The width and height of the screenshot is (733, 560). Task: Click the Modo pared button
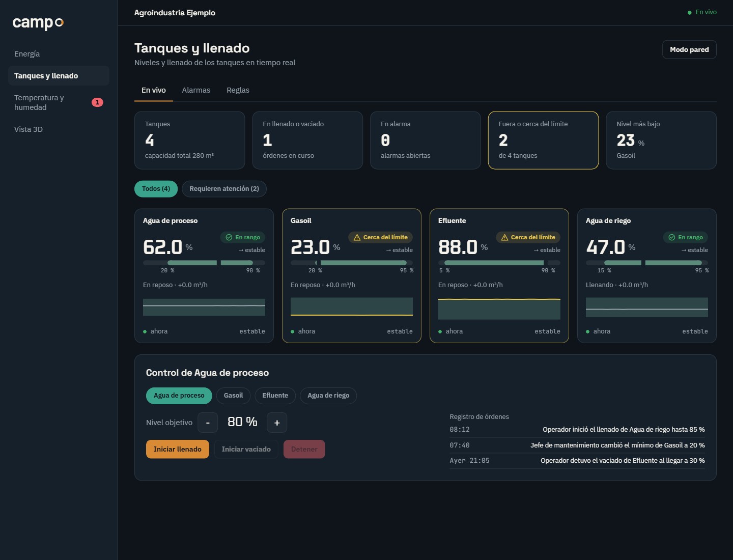coord(689,49)
